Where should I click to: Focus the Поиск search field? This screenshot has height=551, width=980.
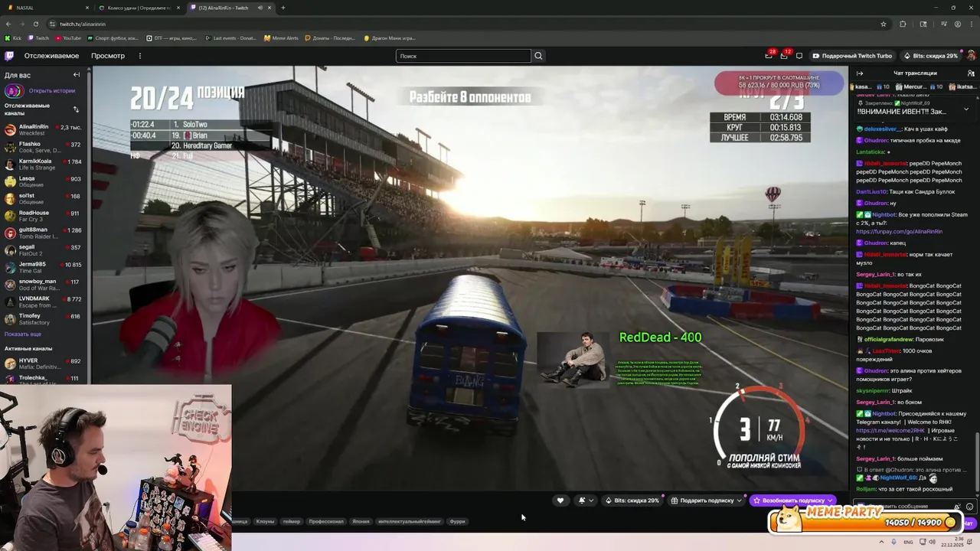[x=463, y=56]
